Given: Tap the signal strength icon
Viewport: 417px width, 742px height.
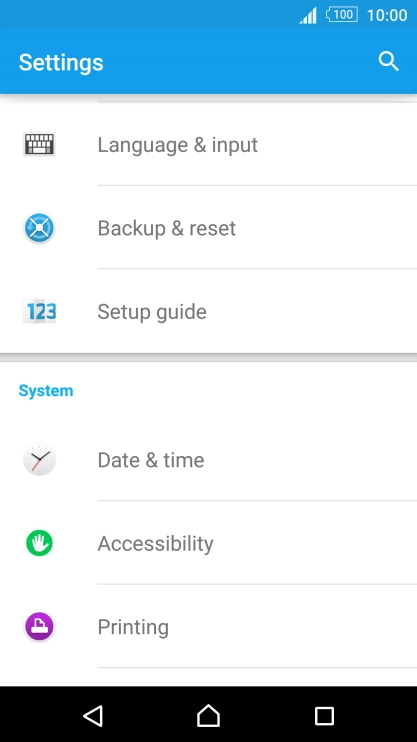Looking at the screenshot, I should pyautogui.click(x=308, y=16).
